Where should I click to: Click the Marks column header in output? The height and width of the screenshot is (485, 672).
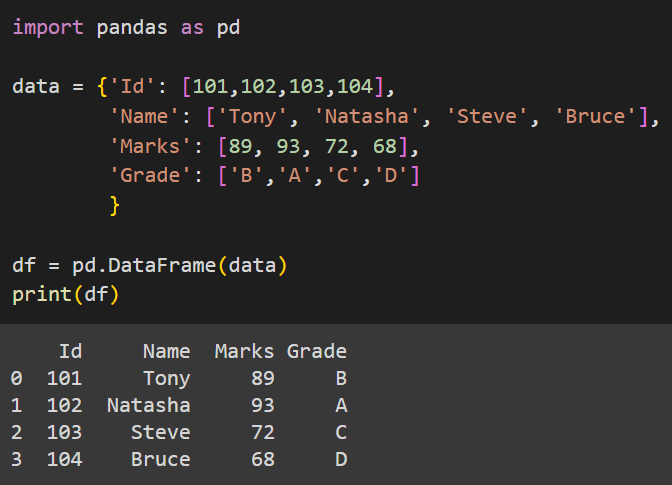[244, 351]
